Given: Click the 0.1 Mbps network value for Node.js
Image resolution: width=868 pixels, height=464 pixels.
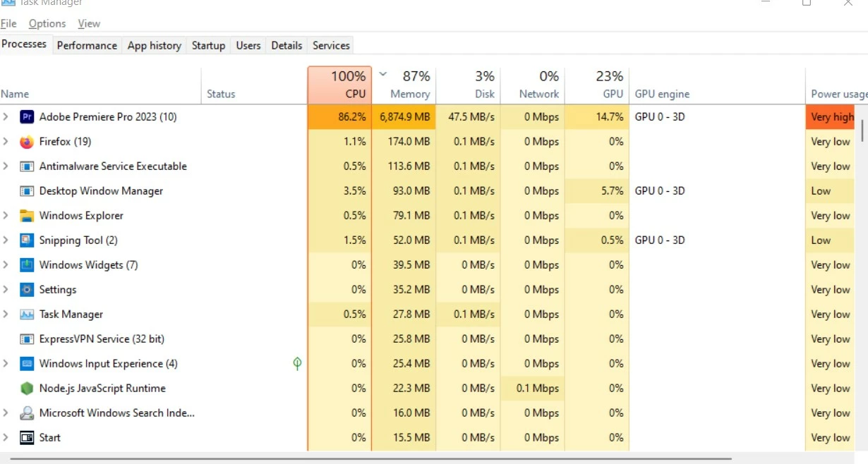Looking at the screenshot, I should [533, 389].
